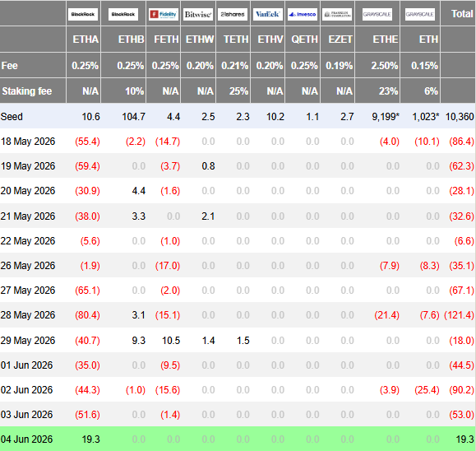Viewport: 476px width, 451px height.
Task: Click the TETH ticker header
Action: click(236, 40)
